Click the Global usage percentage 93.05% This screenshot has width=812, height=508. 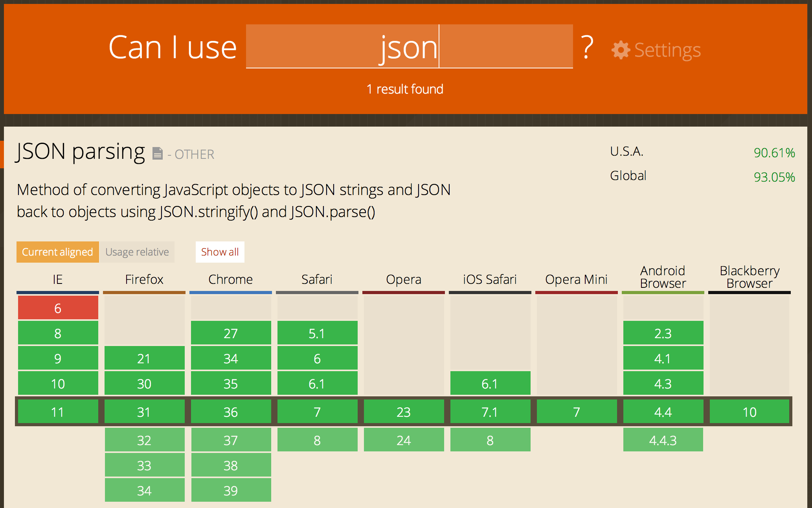tap(774, 177)
